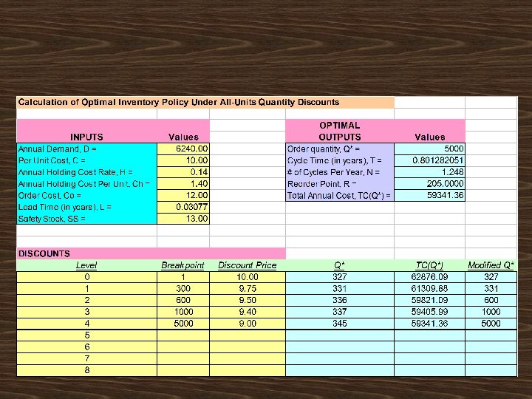The width and height of the screenshot is (532, 399).
Task: Select the DISCOUNTS section header
Action: point(151,253)
